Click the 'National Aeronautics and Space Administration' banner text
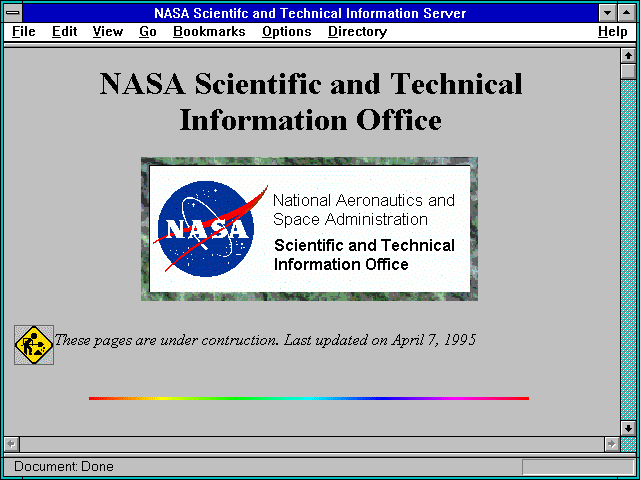 363,210
